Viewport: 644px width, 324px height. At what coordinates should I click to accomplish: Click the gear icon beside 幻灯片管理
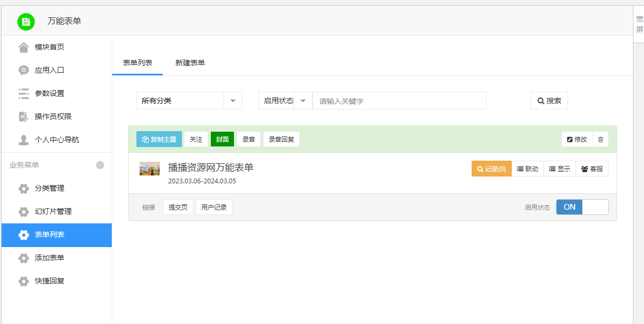click(24, 212)
